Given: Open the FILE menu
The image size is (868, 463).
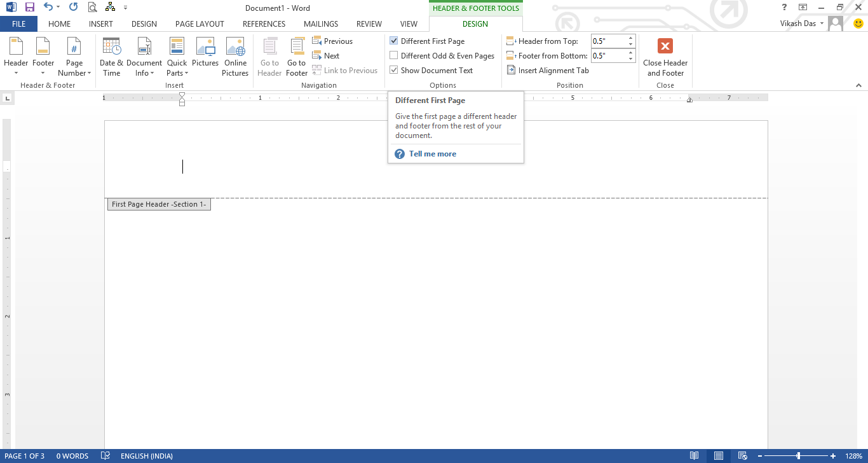Looking at the screenshot, I should point(19,24).
